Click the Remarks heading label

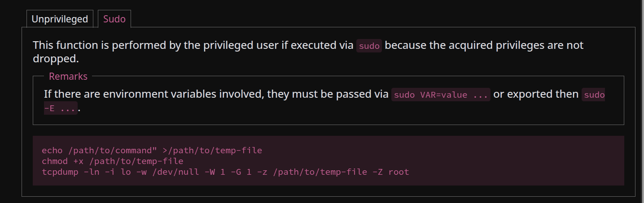[68, 77]
